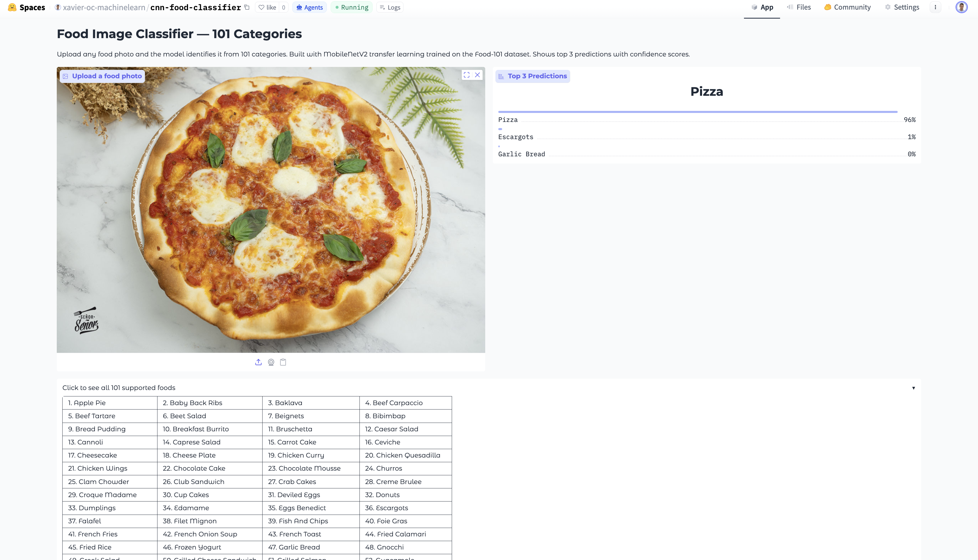Click the '16. Ceviche' cell
The width and height of the screenshot is (978, 560).
[405, 442]
